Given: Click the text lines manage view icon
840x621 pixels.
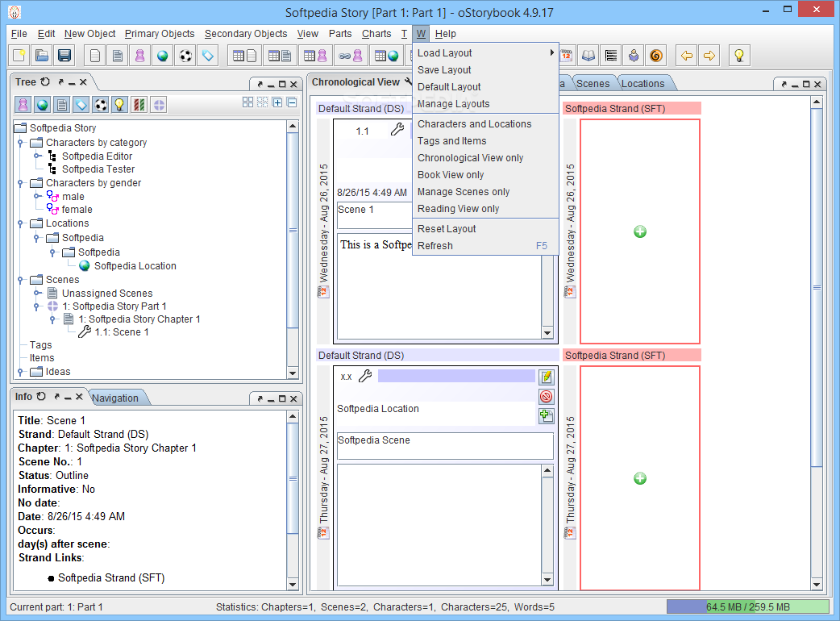Looking at the screenshot, I should 611,56.
